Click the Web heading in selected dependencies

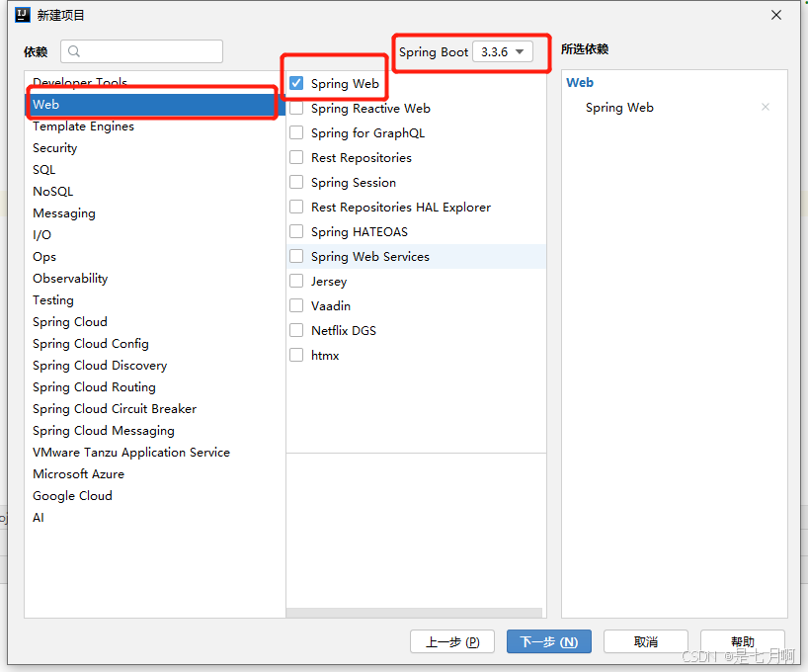580,82
